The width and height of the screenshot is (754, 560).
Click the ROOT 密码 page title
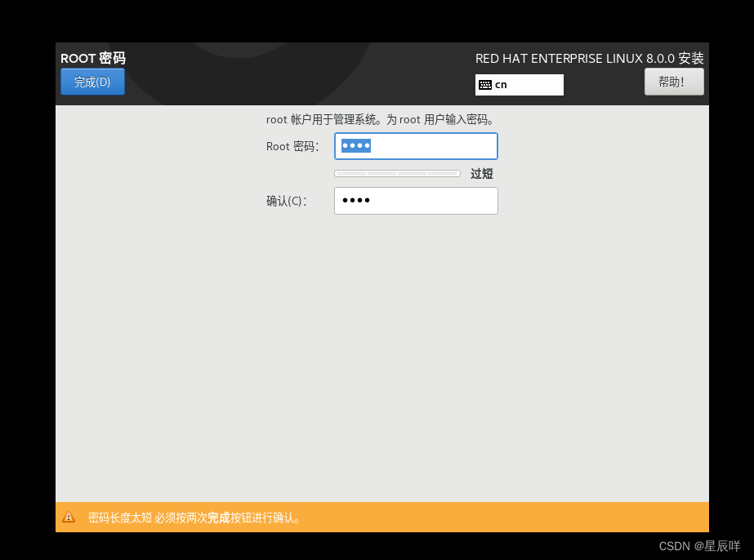click(x=93, y=58)
